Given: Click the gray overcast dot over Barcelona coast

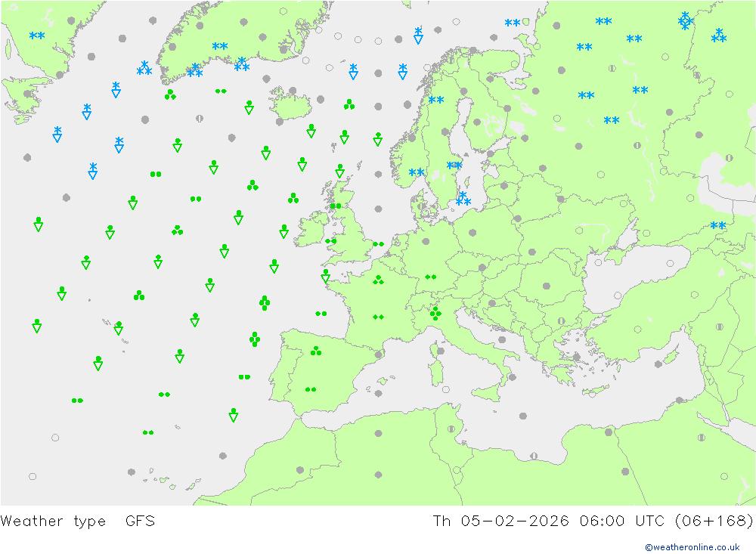Looking at the screenshot, I should pos(378,354).
